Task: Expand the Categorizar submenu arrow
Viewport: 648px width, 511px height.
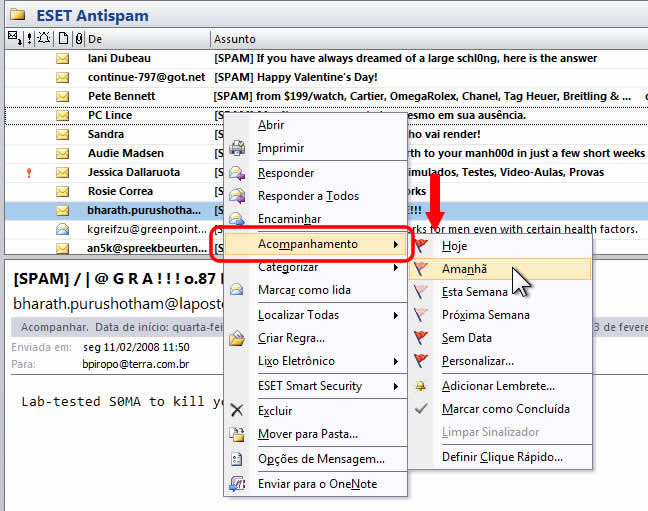Action: click(395, 267)
